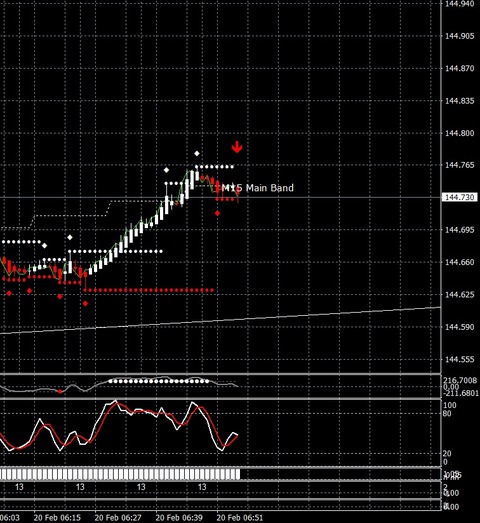Click the red down-arrow sell signal
The width and height of the screenshot is (480, 523).
(x=237, y=147)
